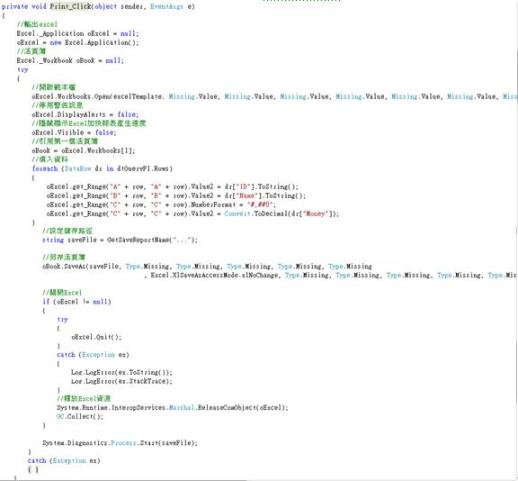
Task: Click the Marshal.ReleaseComObject(oExcel) line
Action: pos(172,408)
